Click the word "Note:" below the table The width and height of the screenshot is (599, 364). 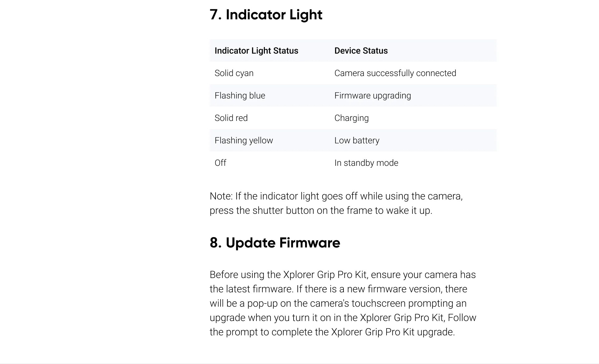(x=221, y=196)
